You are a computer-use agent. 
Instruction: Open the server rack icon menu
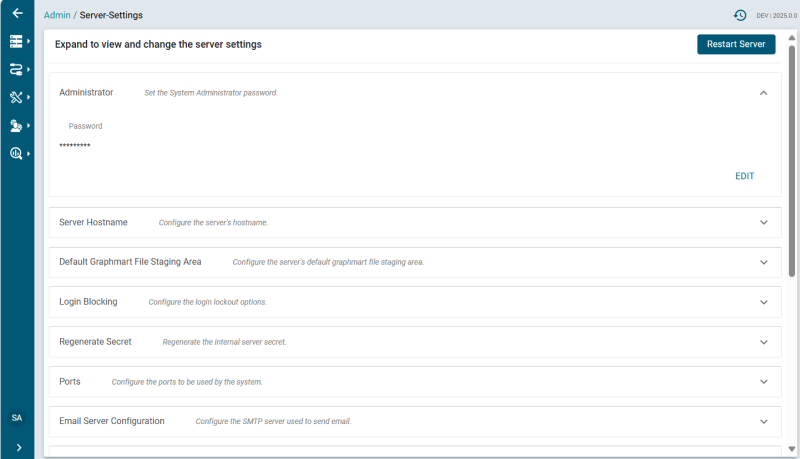tap(17, 42)
